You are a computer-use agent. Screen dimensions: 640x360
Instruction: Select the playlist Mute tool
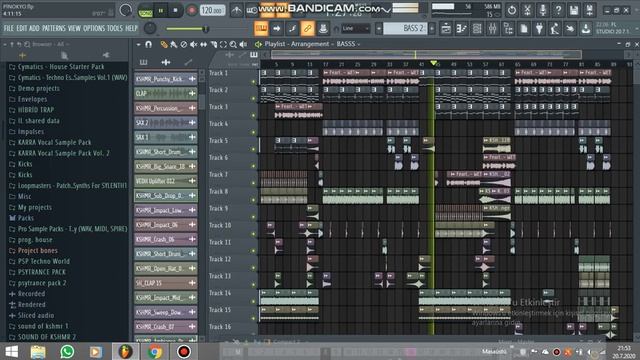tap(193, 44)
